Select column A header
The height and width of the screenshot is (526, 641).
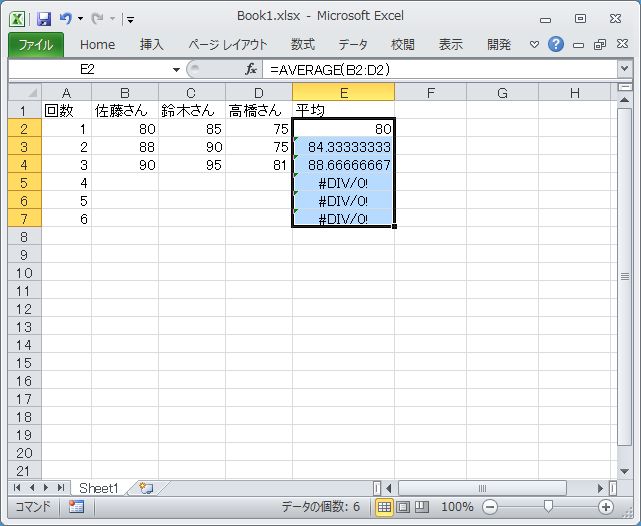point(66,93)
